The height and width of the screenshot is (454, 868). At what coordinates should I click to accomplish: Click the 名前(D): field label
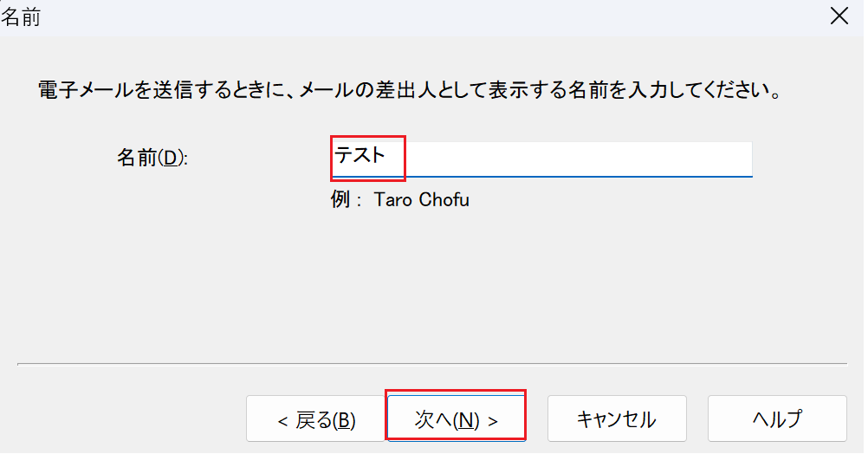152,159
